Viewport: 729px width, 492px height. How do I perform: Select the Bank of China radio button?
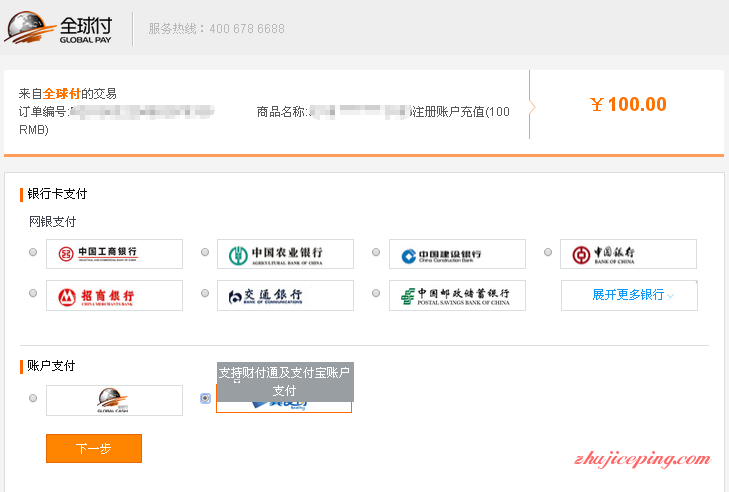[548, 252]
